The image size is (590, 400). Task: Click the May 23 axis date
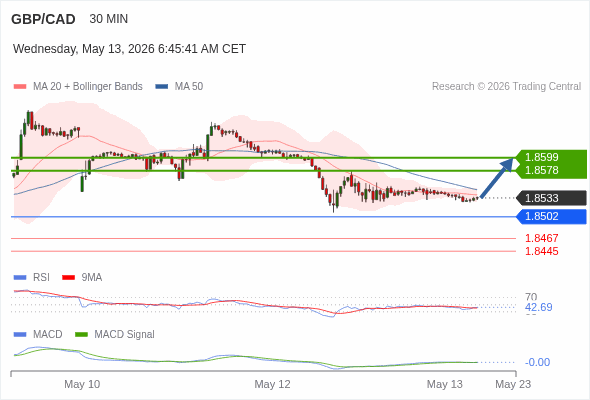click(x=513, y=385)
